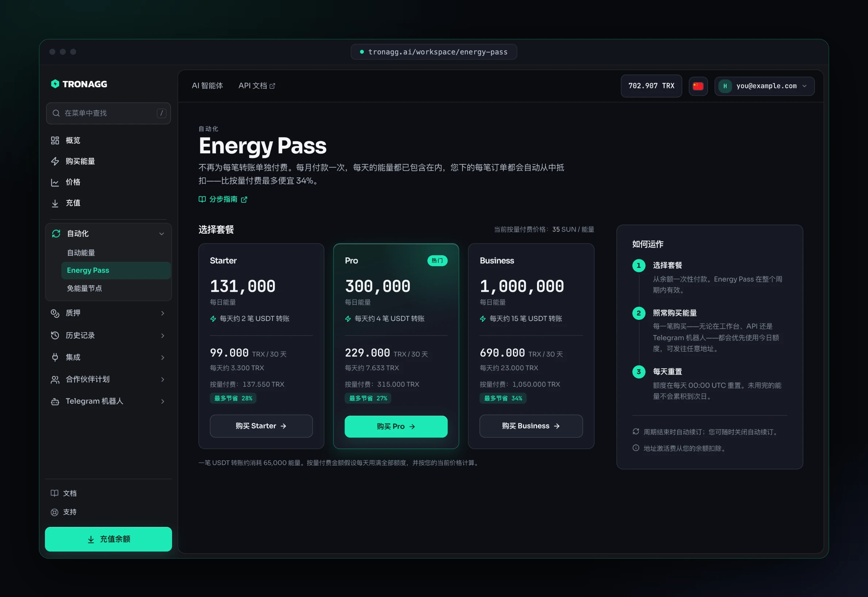868x597 pixels.
Task: Click the 购买 Starter button
Action: pos(261,426)
